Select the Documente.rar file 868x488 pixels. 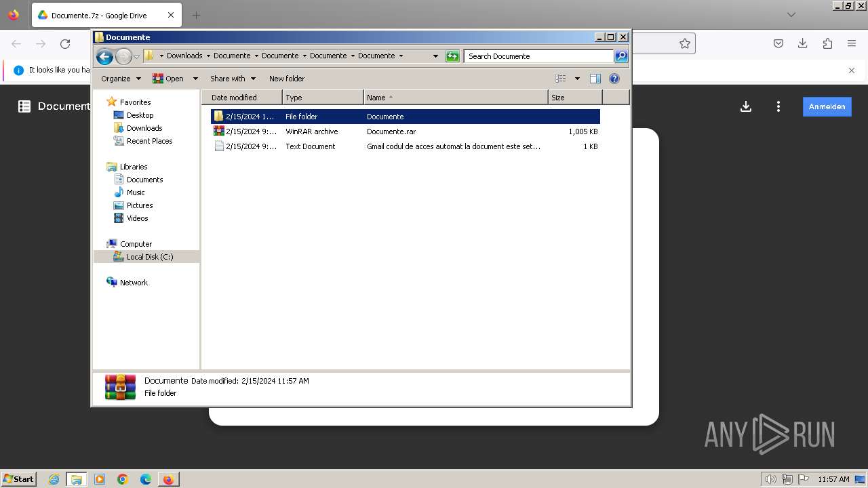406,131
